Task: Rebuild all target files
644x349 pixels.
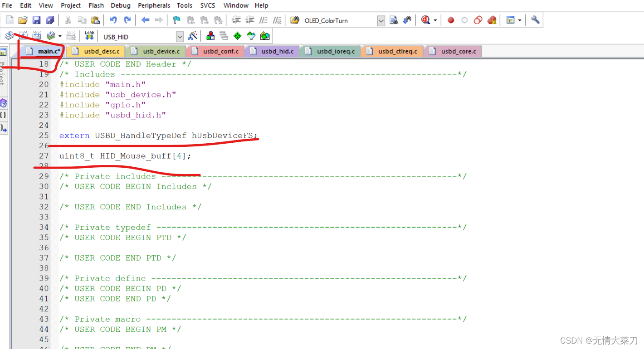Action: (37, 36)
